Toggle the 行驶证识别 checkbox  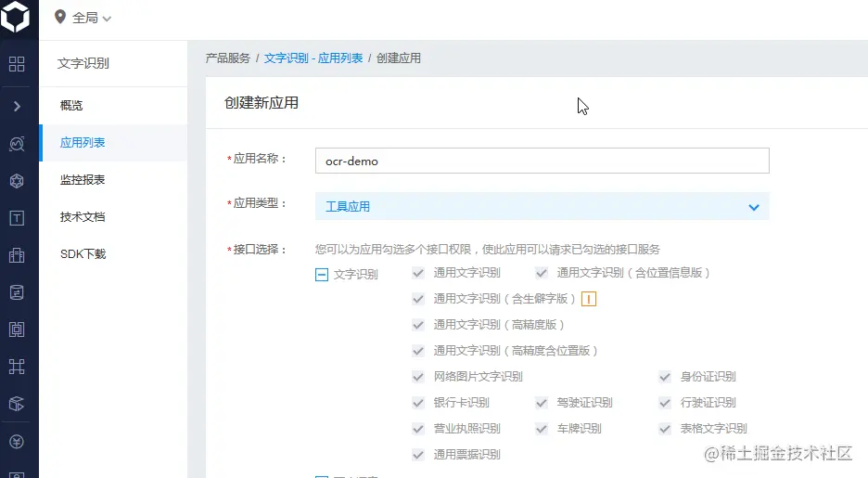pyautogui.click(x=665, y=403)
